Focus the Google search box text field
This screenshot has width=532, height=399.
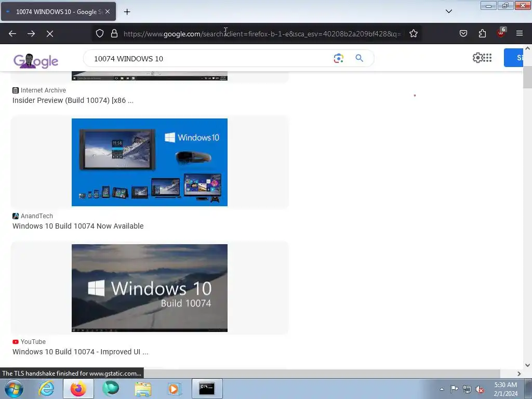[210, 58]
